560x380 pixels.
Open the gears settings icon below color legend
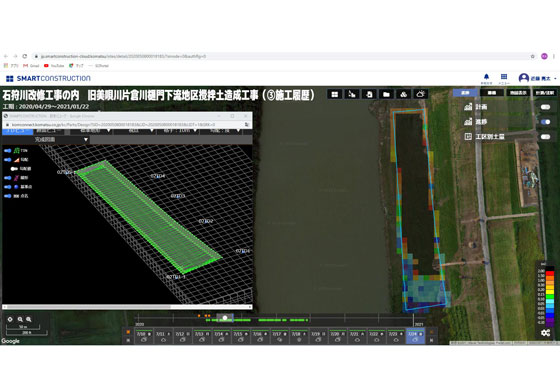(x=545, y=332)
